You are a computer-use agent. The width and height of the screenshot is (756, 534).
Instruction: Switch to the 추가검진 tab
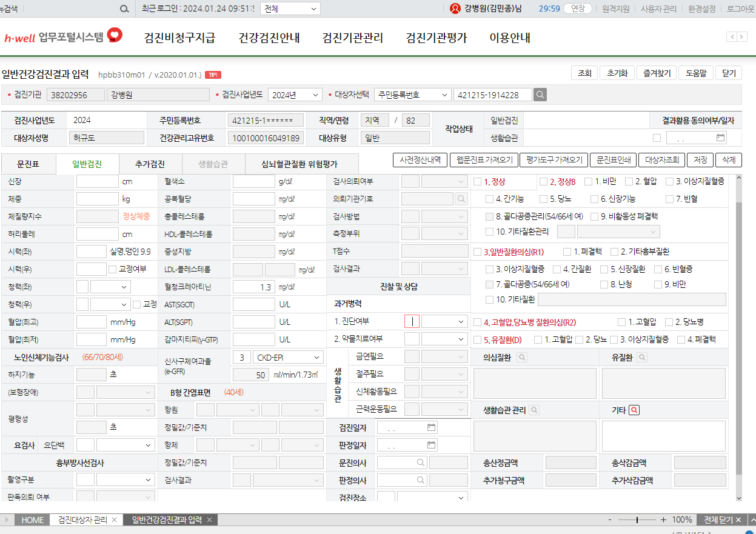150,164
